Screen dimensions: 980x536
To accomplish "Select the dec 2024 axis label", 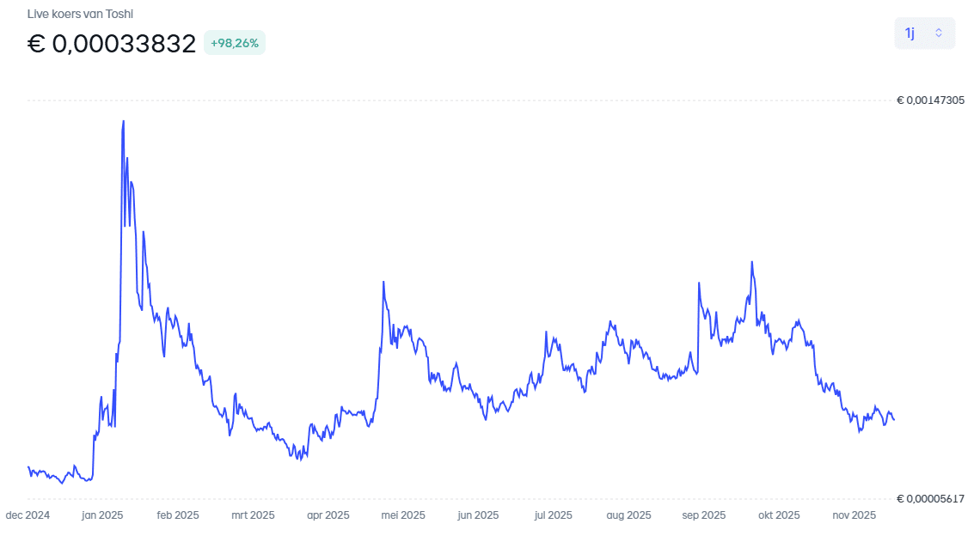I will tap(28, 515).
